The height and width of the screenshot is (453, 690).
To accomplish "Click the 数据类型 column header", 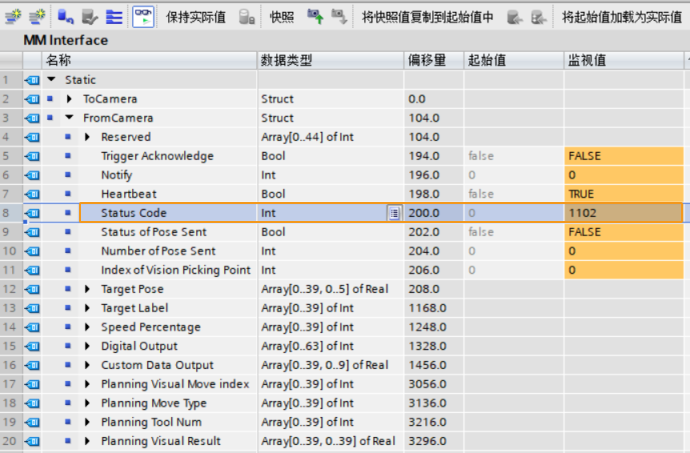I will (x=330, y=60).
